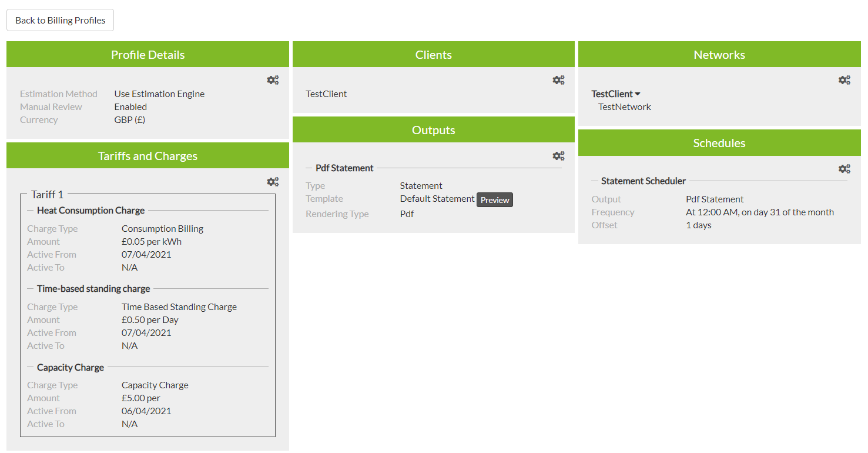Image resolution: width=868 pixels, height=453 pixels.
Task: Click the Use Estimation Engine value
Action: (159, 94)
